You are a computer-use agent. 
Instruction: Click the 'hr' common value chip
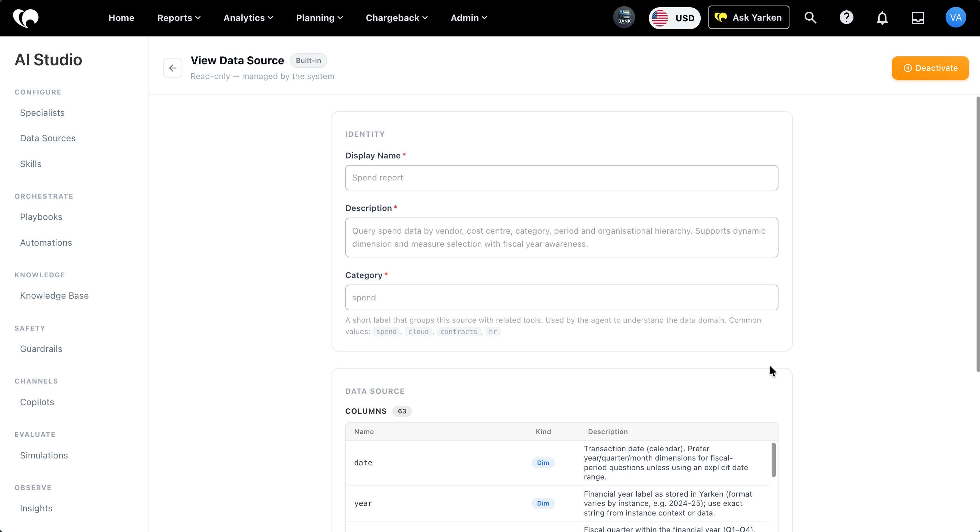pos(493,332)
